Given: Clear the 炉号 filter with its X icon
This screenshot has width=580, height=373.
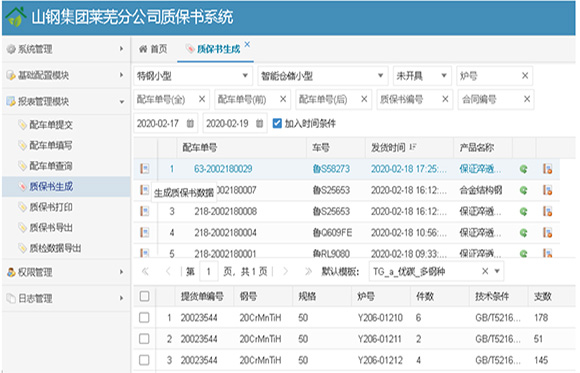Looking at the screenshot, I should click(525, 76).
